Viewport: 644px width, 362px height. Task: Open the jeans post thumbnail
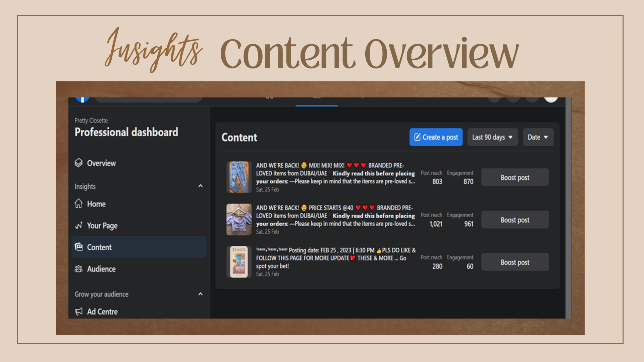click(239, 177)
